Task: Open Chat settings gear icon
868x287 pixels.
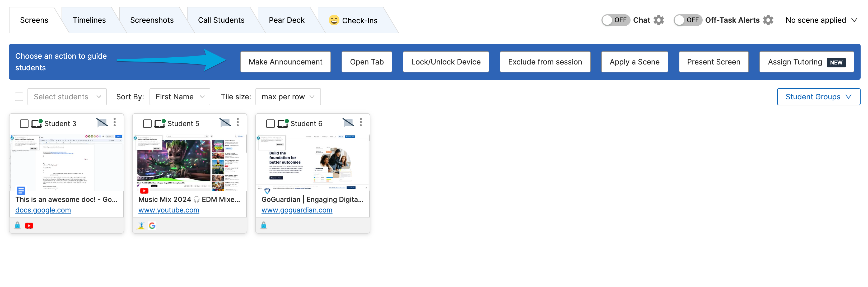Action: tap(659, 20)
